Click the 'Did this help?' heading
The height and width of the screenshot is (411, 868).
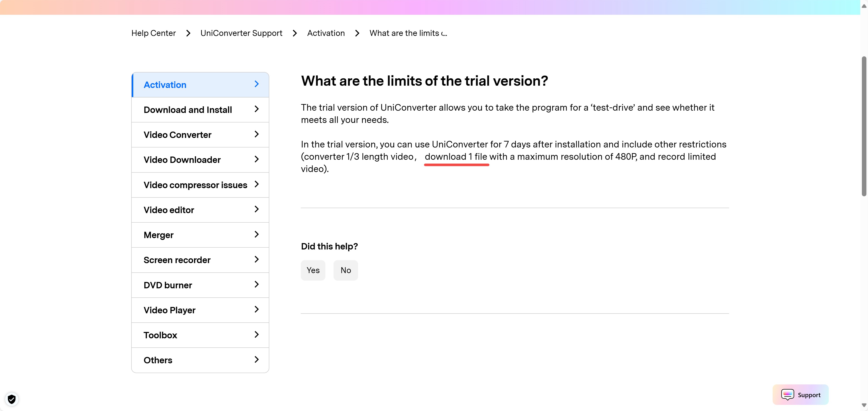pos(329,246)
